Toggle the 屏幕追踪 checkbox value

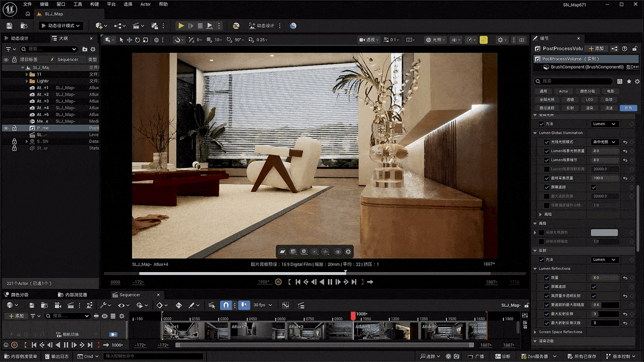[594, 187]
